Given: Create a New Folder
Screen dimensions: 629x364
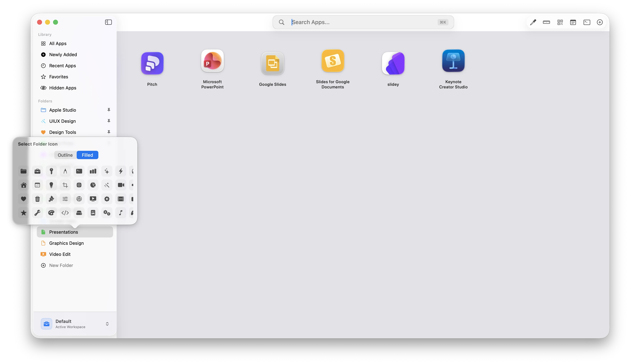Looking at the screenshot, I should point(75,265).
